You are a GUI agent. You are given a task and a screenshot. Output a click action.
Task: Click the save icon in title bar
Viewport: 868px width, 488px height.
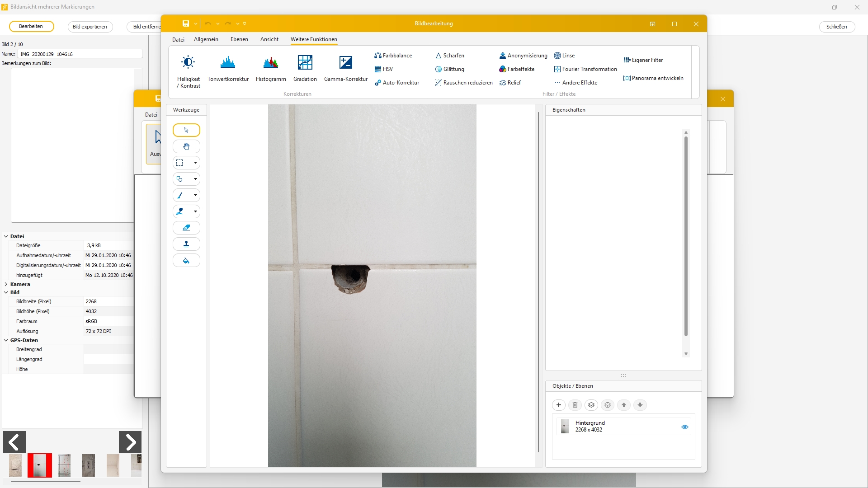coord(186,23)
